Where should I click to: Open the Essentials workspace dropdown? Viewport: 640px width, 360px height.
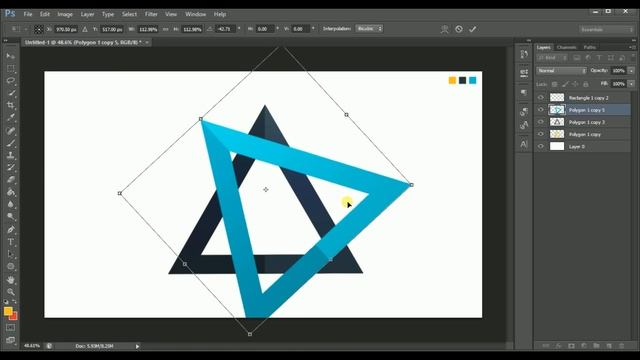[x=606, y=29]
